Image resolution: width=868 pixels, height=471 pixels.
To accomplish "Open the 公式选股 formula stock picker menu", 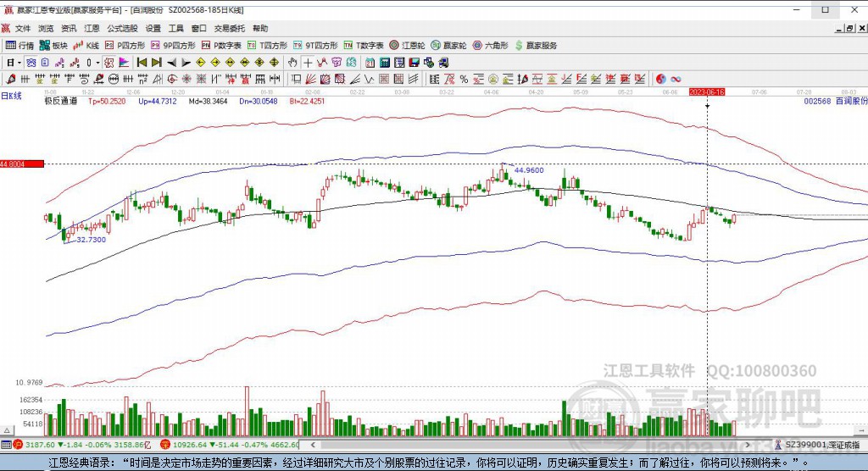I will click(123, 28).
